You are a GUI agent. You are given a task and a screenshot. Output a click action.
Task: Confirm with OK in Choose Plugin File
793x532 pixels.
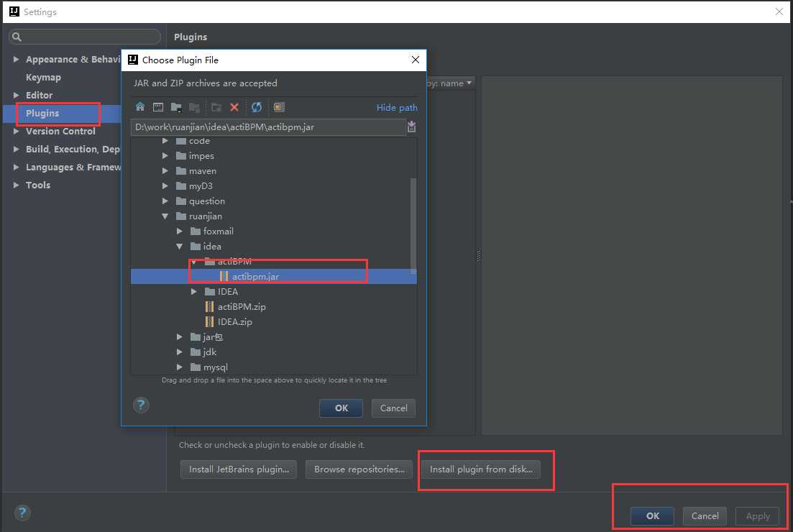342,408
